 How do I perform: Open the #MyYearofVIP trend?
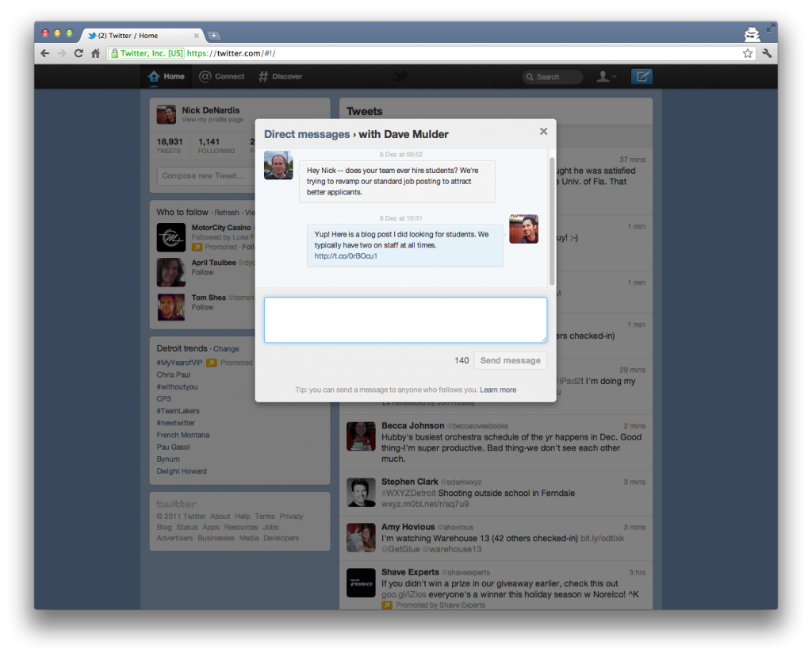180,363
